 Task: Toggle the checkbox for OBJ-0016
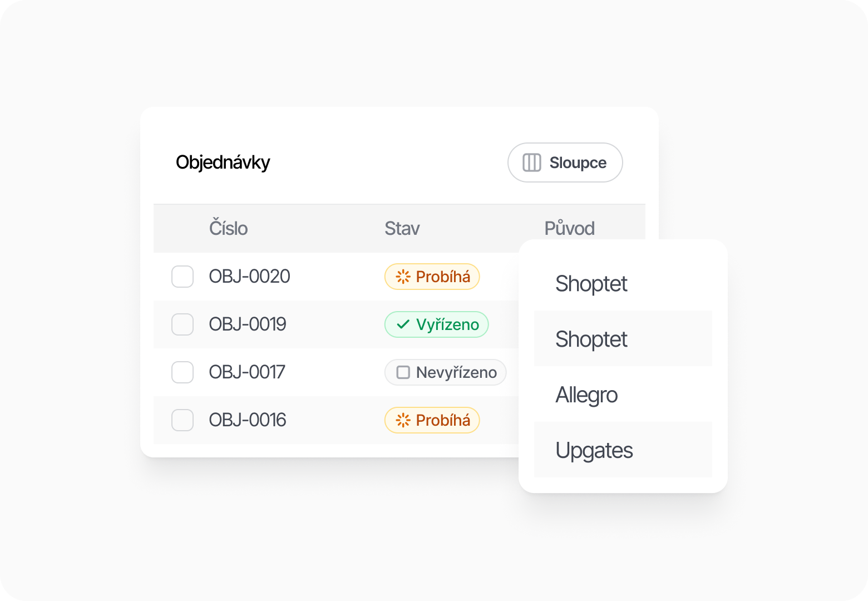coord(183,420)
